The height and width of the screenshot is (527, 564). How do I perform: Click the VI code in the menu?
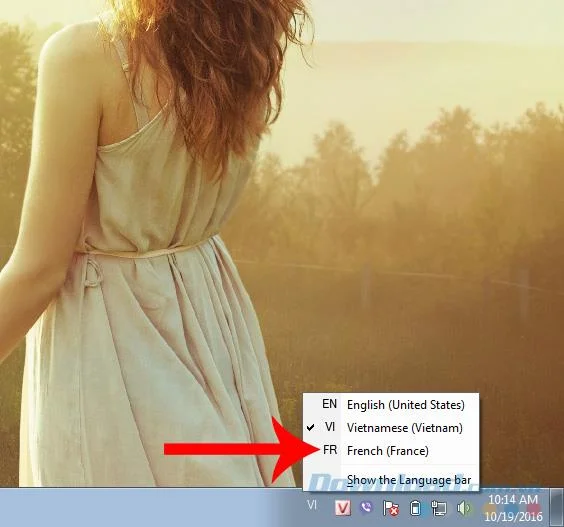tap(330, 427)
